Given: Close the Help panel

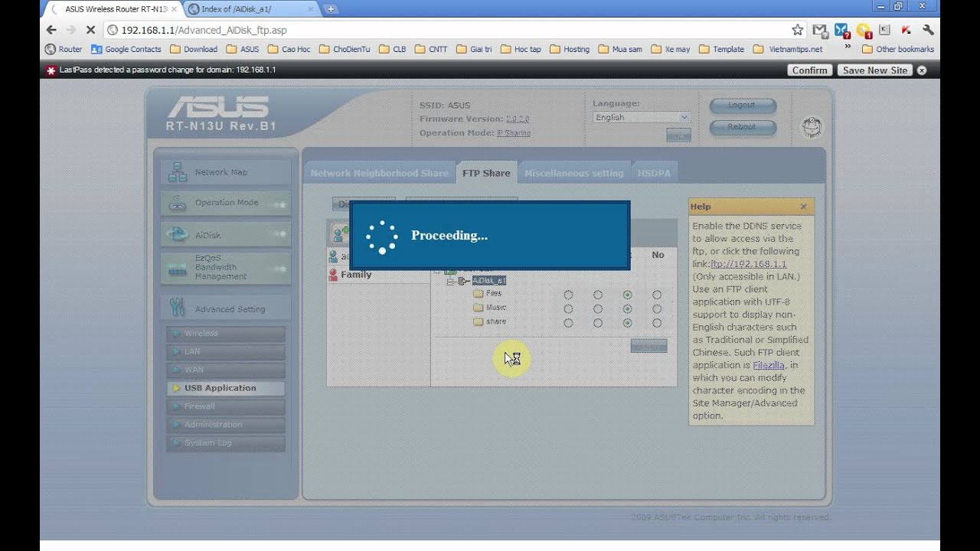Looking at the screenshot, I should coord(803,207).
